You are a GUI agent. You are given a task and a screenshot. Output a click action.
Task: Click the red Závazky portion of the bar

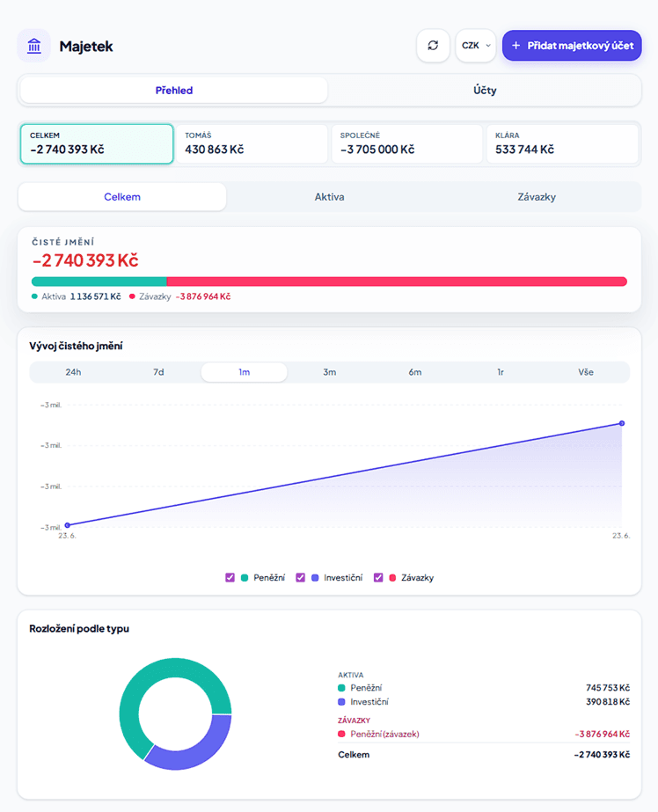[x=397, y=282]
